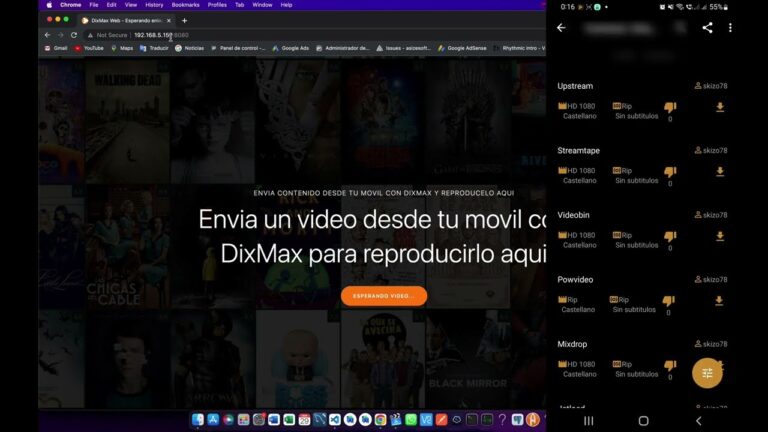Image resolution: width=768 pixels, height=432 pixels.
Task: Select the Streamtape server entry
Action: click(x=578, y=151)
